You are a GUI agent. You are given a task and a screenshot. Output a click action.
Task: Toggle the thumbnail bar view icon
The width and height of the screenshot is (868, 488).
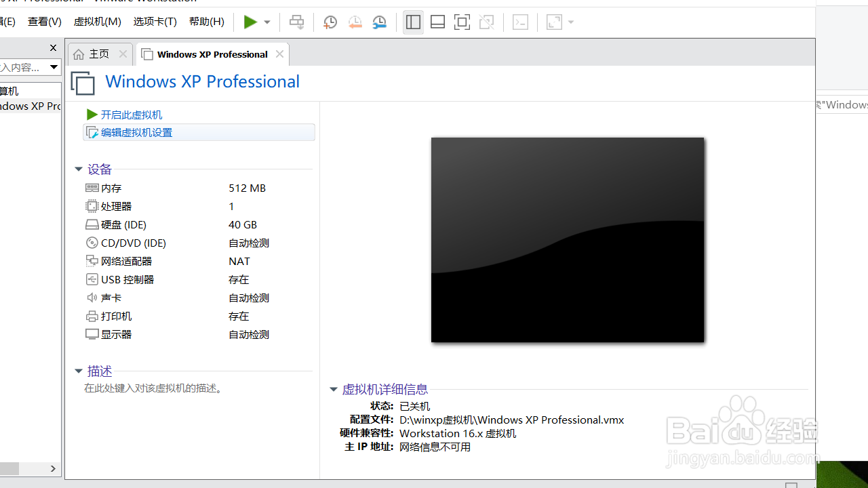tap(437, 22)
